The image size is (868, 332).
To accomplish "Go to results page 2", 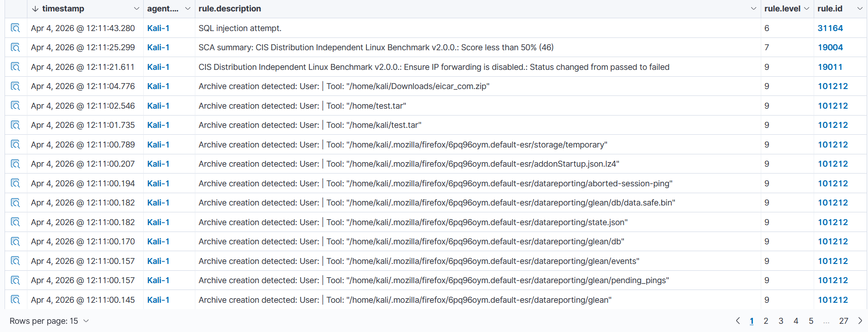I will pos(766,321).
